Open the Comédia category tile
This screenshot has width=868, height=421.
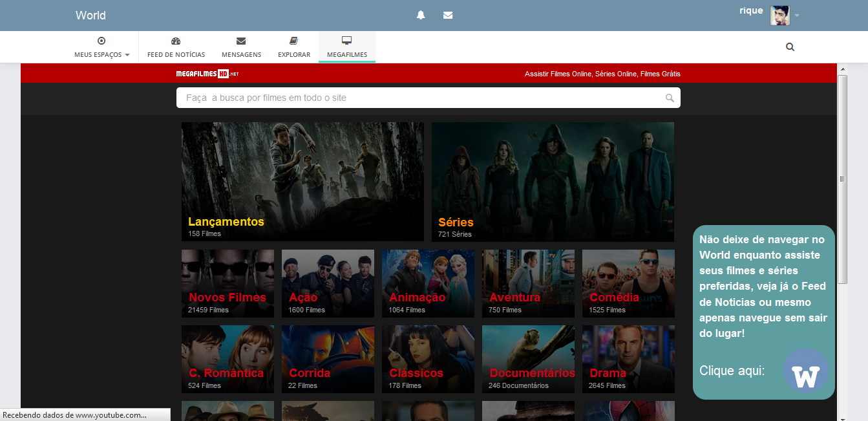[628, 283]
